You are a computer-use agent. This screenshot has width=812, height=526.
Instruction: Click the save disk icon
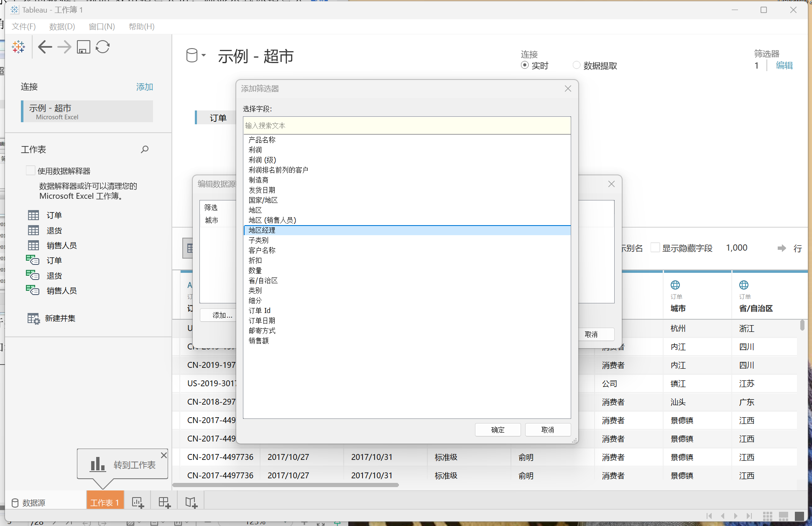click(x=84, y=47)
